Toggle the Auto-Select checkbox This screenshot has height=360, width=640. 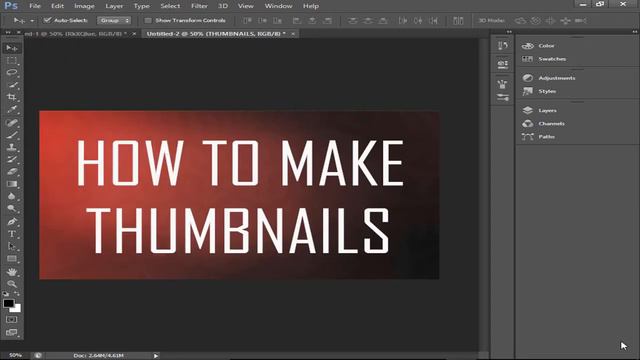point(48,20)
